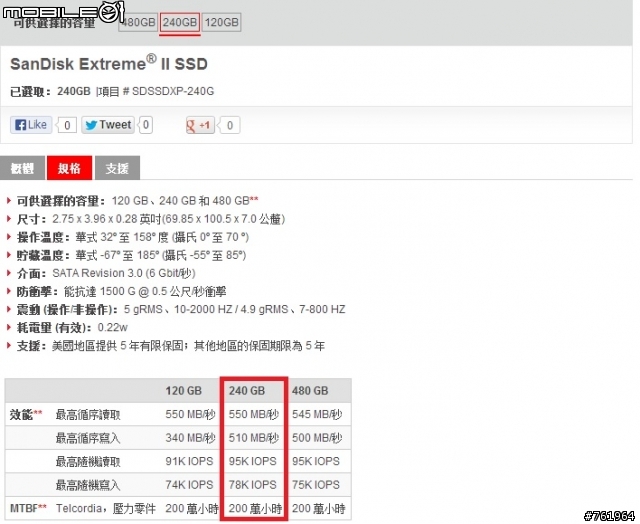Image resolution: width=640 pixels, height=524 pixels.
Task: Select the 480GB capacity option
Action: coord(138,22)
